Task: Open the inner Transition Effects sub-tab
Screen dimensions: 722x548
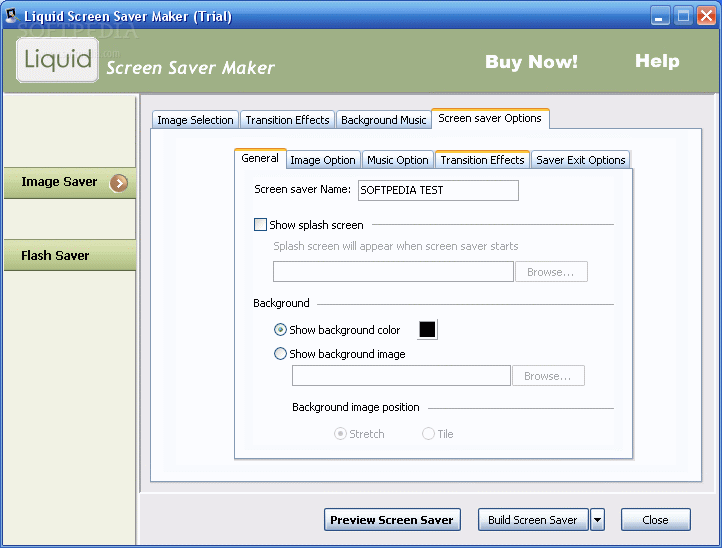Action: coord(483,160)
